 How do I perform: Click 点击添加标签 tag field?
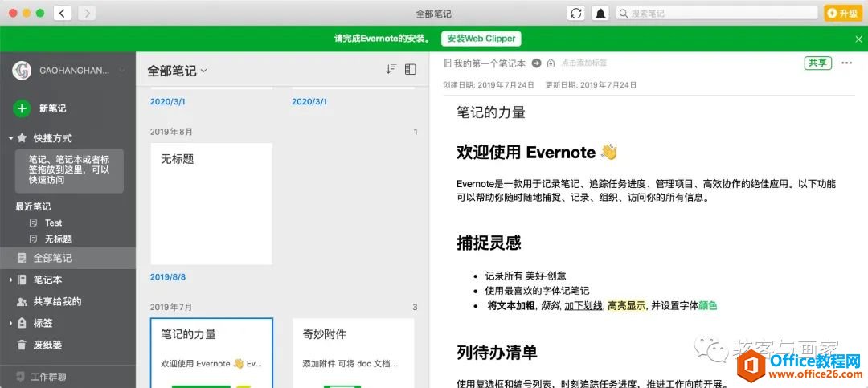[x=584, y=63]
